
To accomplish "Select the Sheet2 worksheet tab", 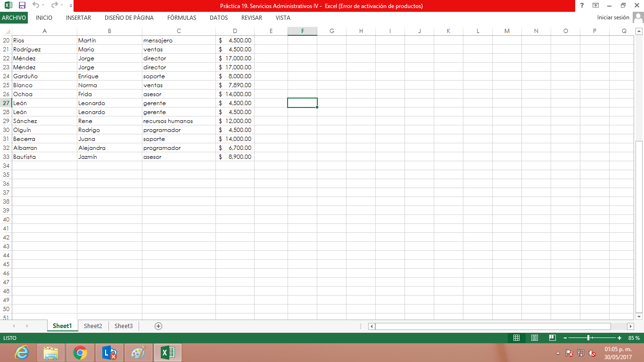I will (x=93, y=326).
